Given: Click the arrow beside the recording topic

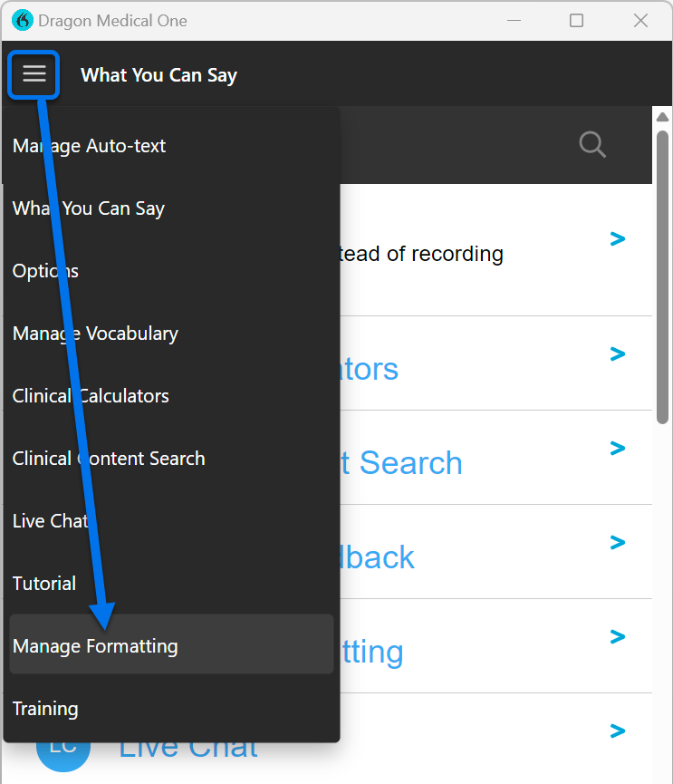Looking at the screenshot, I should point(617,239).
